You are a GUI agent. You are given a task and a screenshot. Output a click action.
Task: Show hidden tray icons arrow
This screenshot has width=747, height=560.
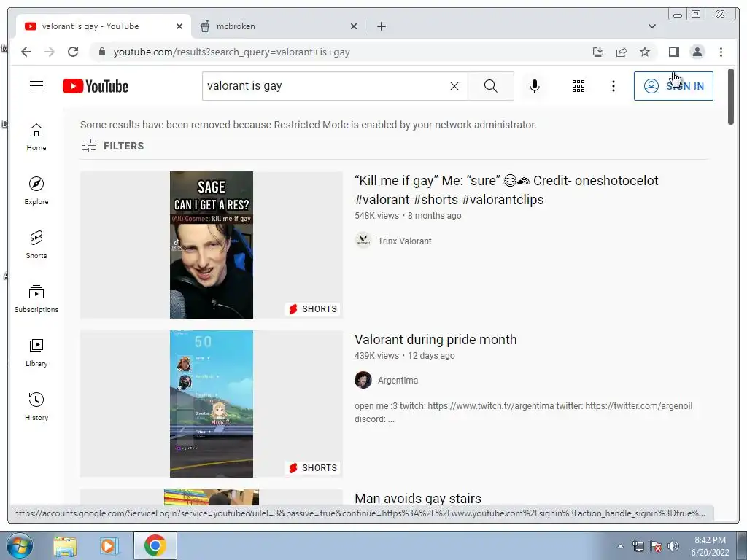[620, 546]
